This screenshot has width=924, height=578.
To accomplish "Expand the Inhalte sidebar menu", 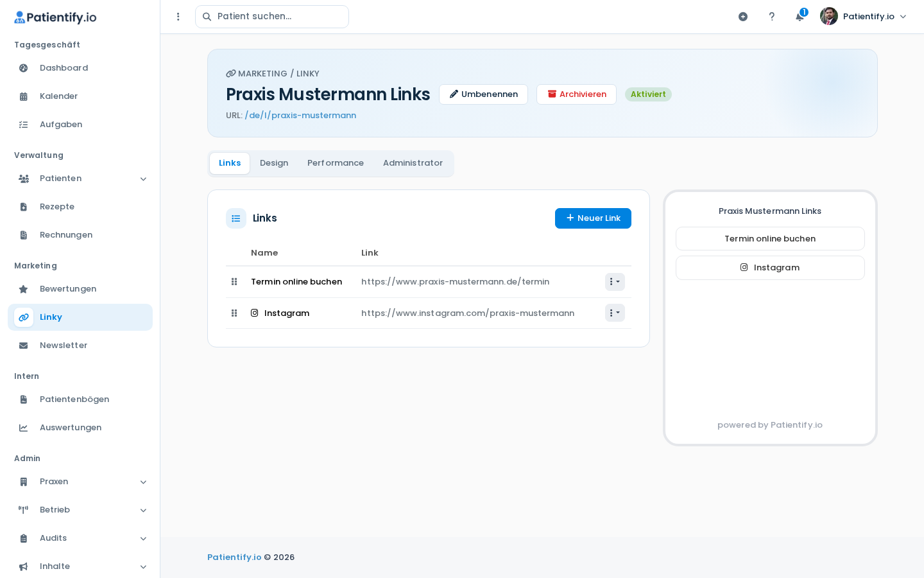I will pyautogui.click(x=80, y=566).
